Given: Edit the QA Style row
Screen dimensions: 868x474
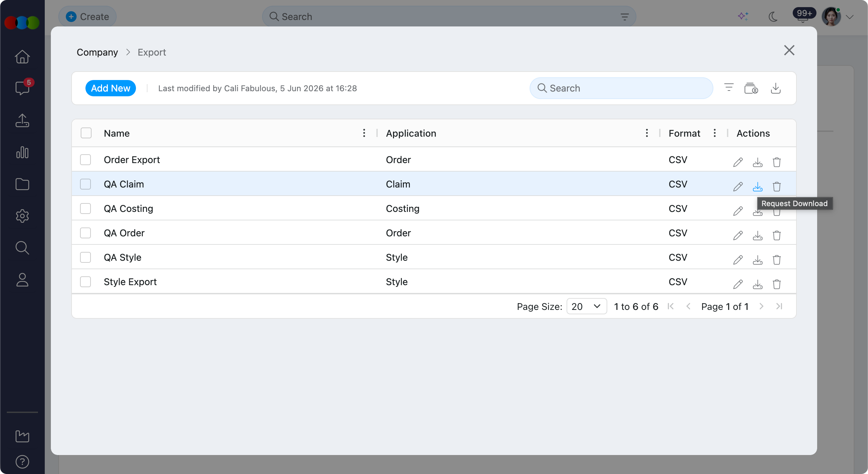Looking at the screenshot, I should point(738,260).
